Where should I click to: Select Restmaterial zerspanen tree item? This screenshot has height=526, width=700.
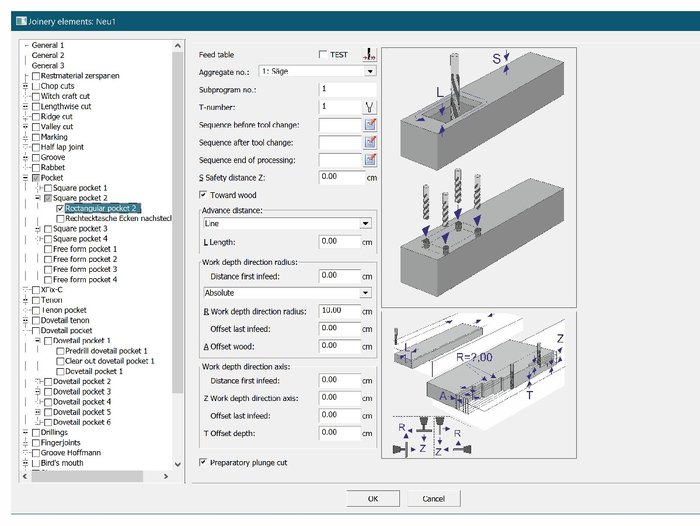point(80,76)
